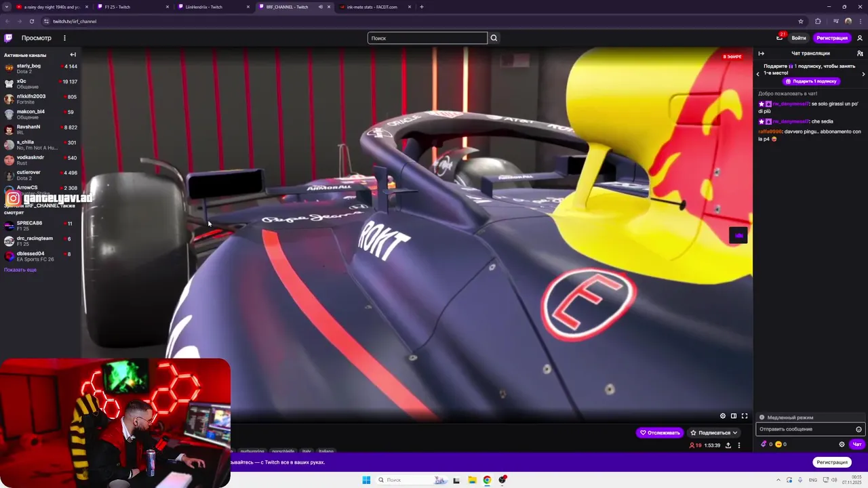Switch player to theatre mode
Screen dimensions: 868x488
click(x=734, y=416)
